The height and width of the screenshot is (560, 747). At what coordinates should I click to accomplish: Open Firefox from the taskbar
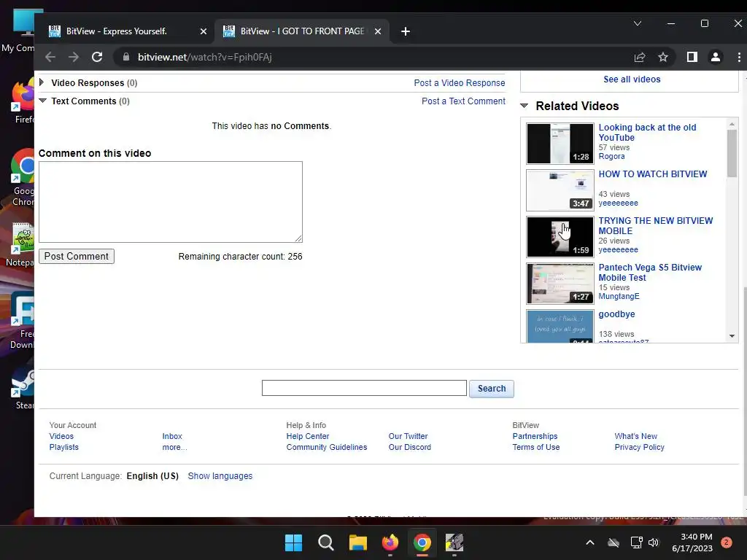[390, 542]
